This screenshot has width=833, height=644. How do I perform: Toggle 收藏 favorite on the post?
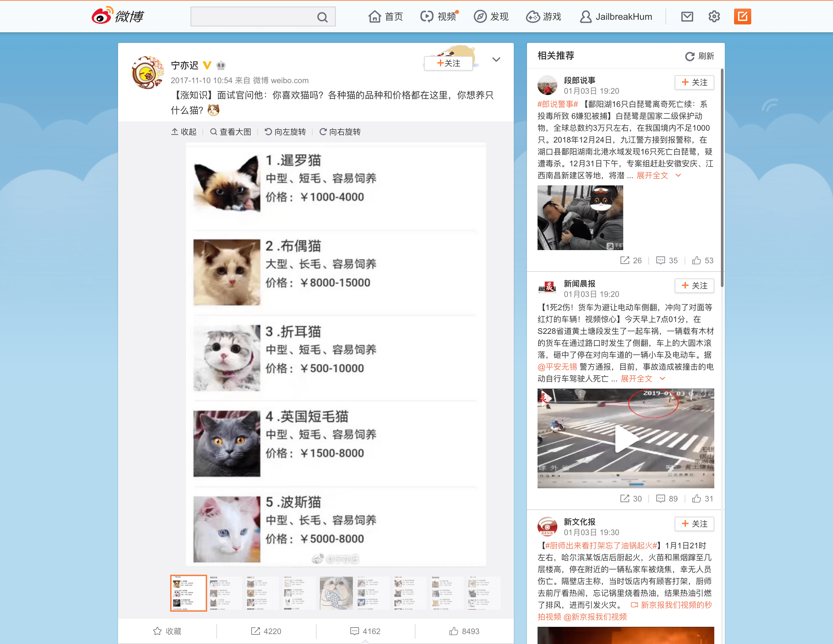(x=167, y=631)
